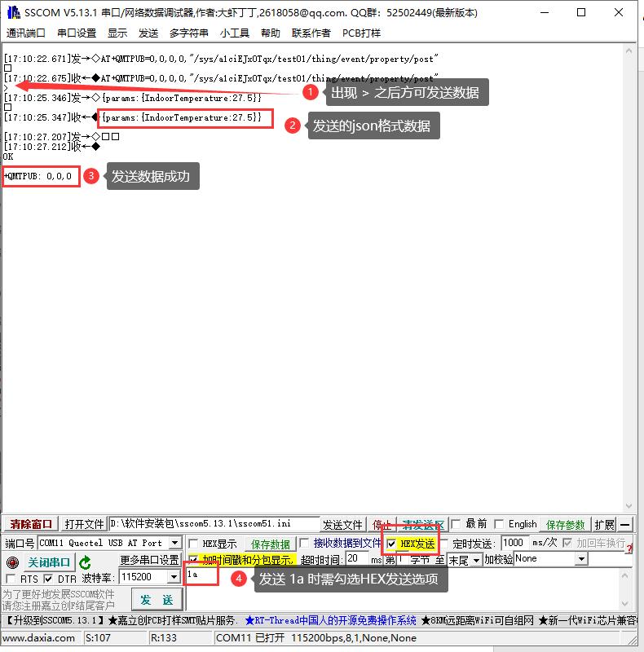Viewport: 644px width, 652px height.
Task: Maximize the SSCOM window
Action: tap(581, 12)
